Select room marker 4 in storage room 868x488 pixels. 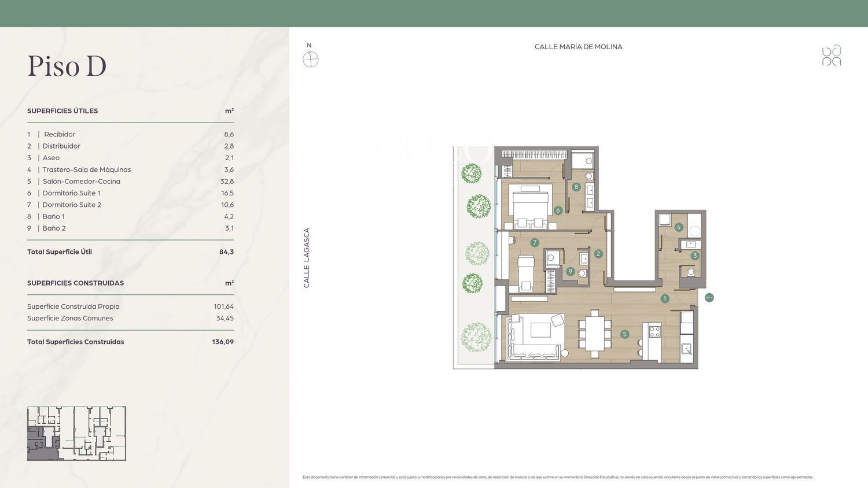679,227
